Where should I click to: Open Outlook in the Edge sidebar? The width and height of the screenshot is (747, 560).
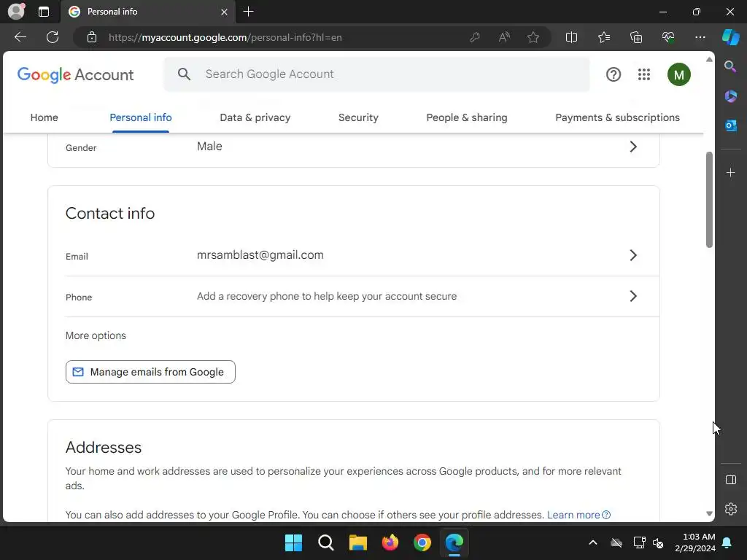point(730,125)
